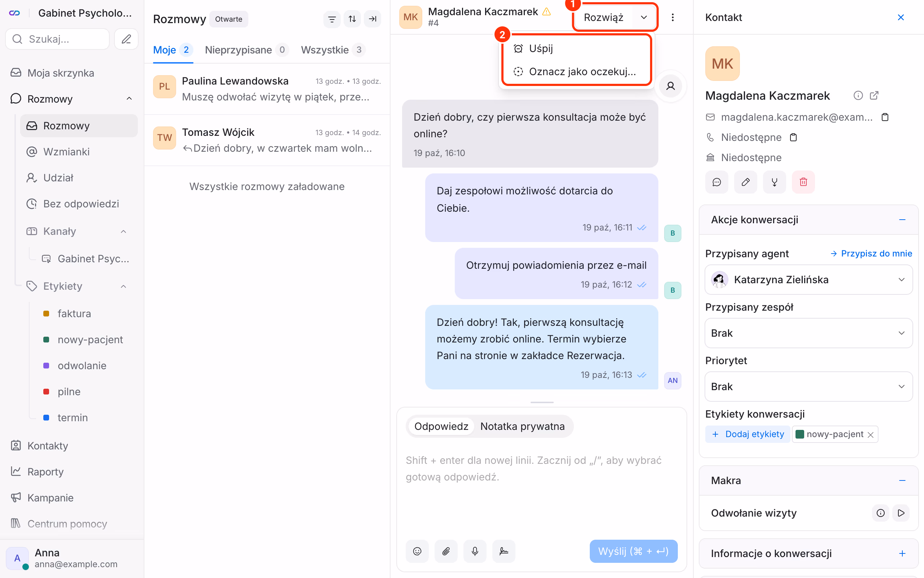Open the Rozwiąż dropdown arrow
The height and width of the screenshot is (578, 924).
pyautogui.click(x=644, y=17)
